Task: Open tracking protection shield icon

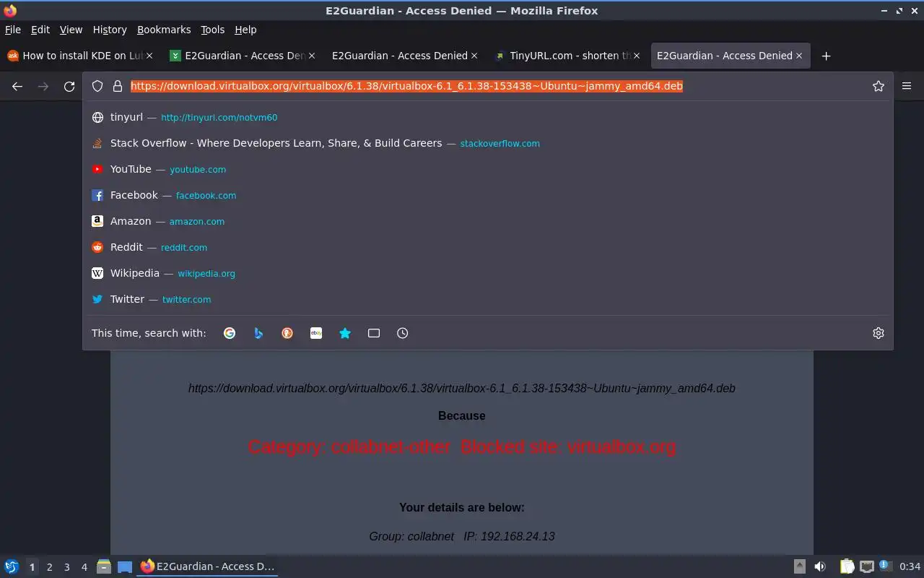Action: coord(97,86)
